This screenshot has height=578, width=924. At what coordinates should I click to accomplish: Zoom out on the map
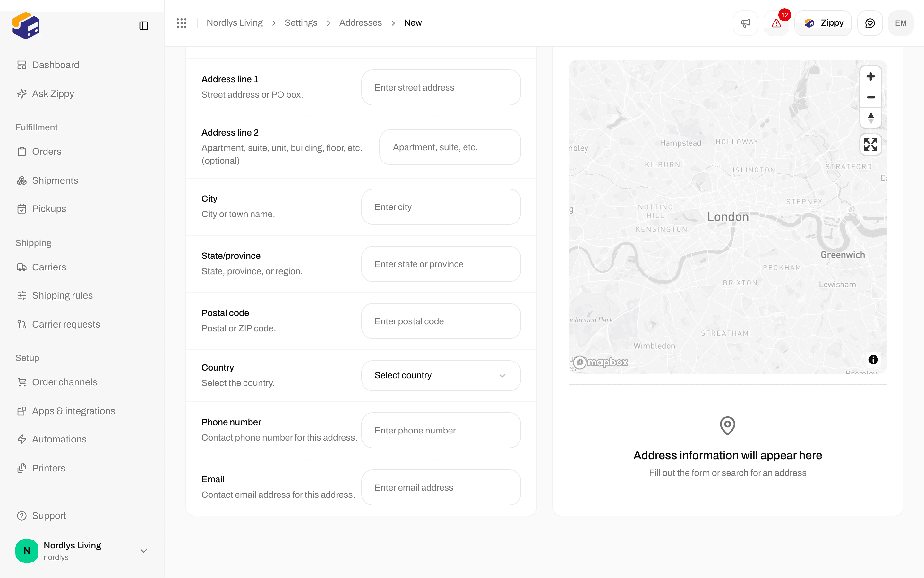pos(870,97)
